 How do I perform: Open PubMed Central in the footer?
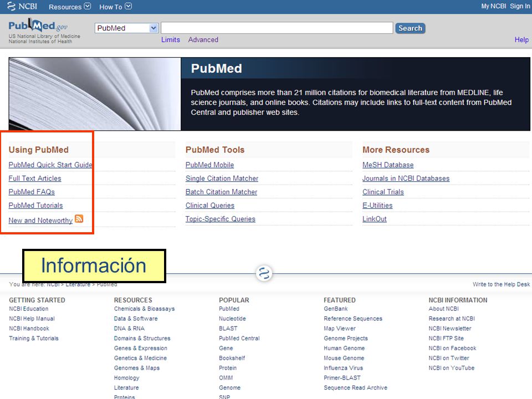pyautogui.click(x=239, y=338)
